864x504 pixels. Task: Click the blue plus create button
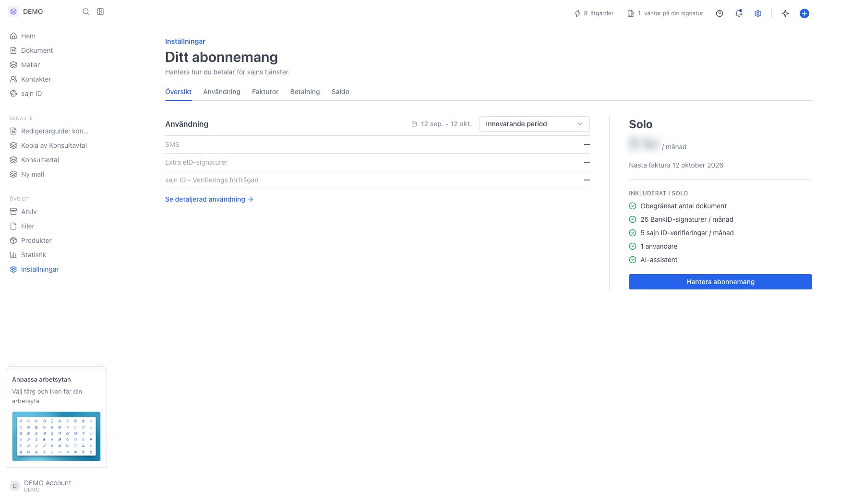click(x=804, y=13)
